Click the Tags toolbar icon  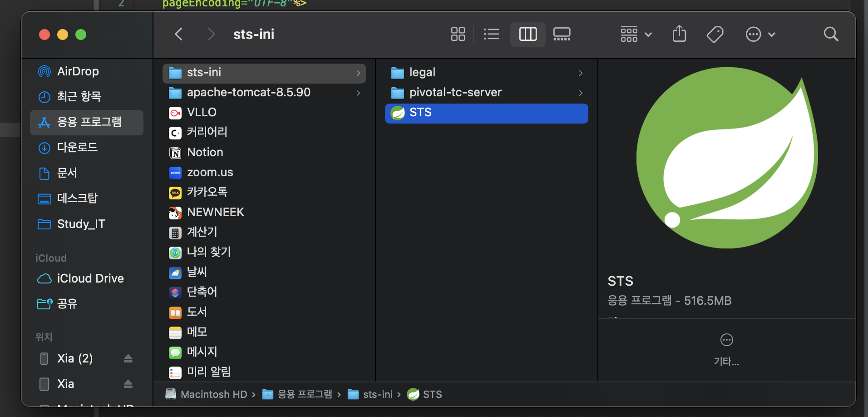(x=715, y=34)
